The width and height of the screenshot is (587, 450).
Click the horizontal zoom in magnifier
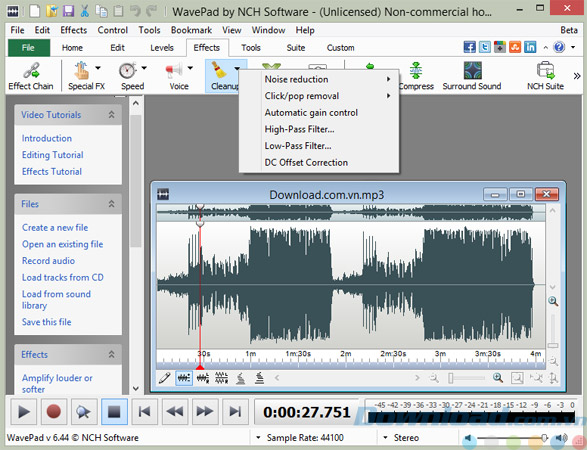498,378
